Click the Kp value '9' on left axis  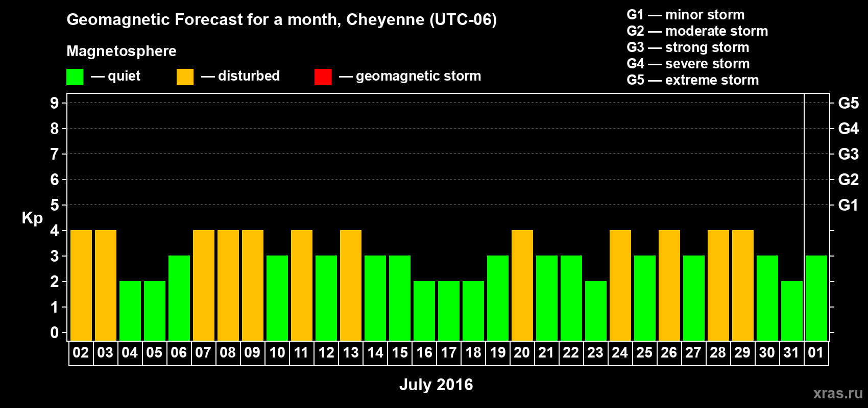[x=55, y=103]
